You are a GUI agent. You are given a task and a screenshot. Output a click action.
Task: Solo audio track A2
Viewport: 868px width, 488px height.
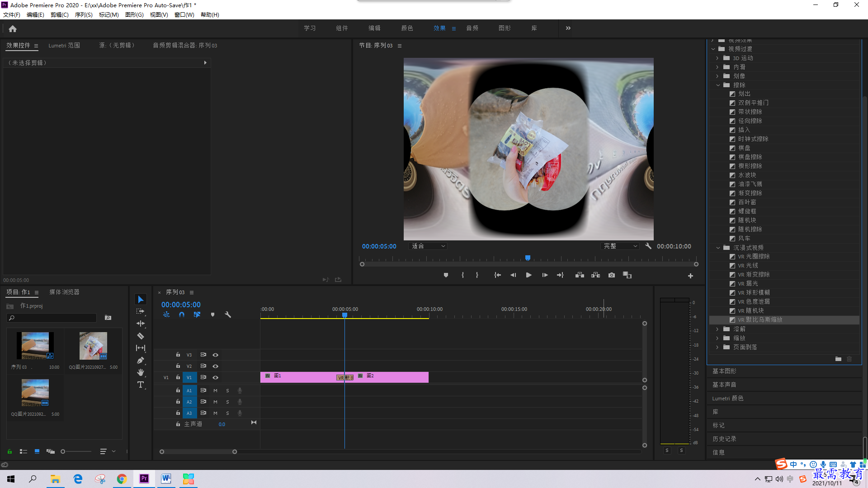pos(227,402)
